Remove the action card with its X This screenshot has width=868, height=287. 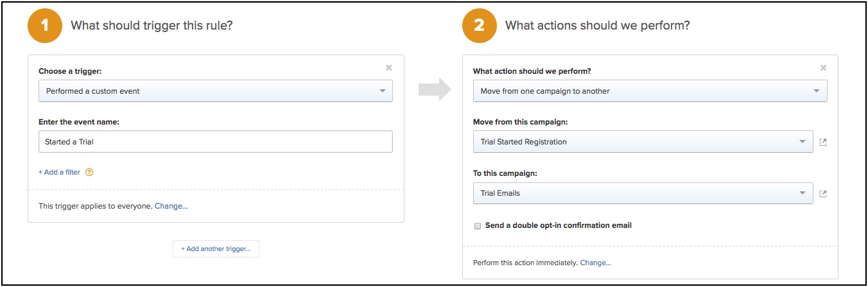[823, 67]
